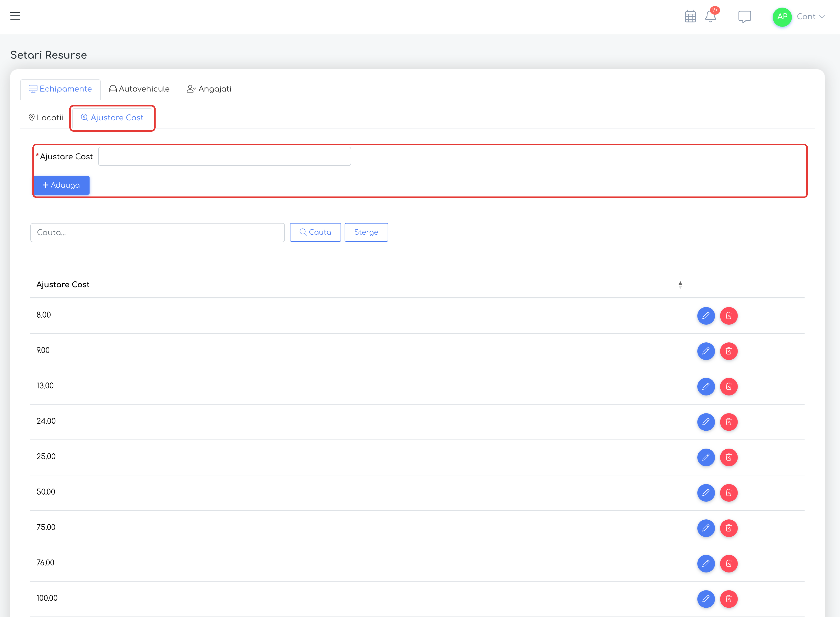
Task: Switch to the Angajati tab
Action: pyautogui.click(x=209, y=89)
